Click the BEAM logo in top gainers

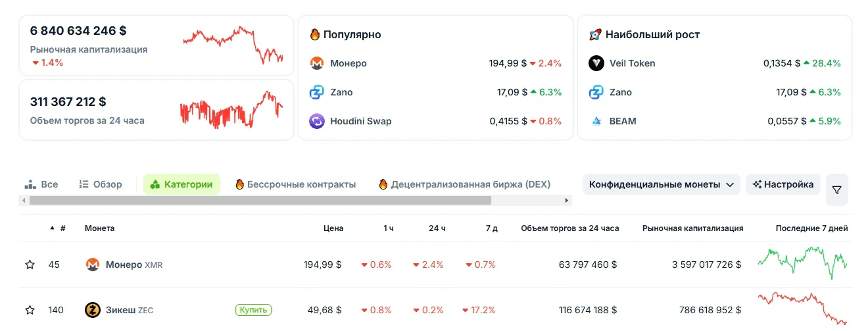[596, 121]
